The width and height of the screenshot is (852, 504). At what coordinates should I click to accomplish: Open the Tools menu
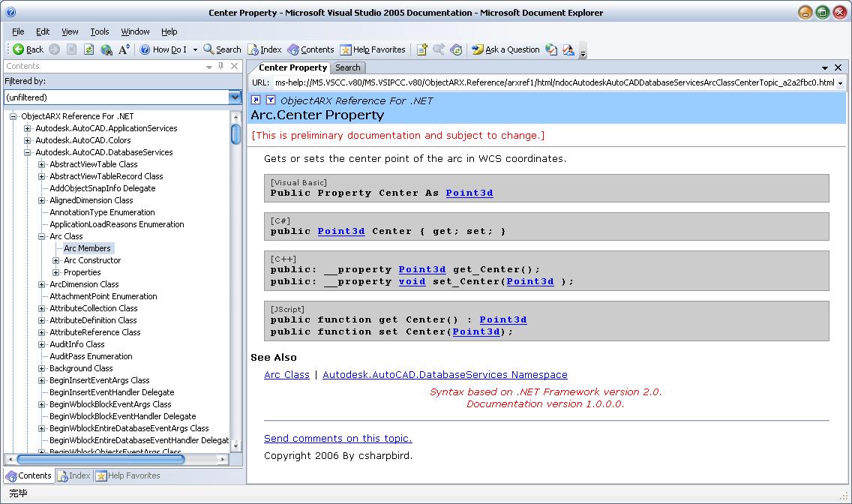tap(100, 31)
